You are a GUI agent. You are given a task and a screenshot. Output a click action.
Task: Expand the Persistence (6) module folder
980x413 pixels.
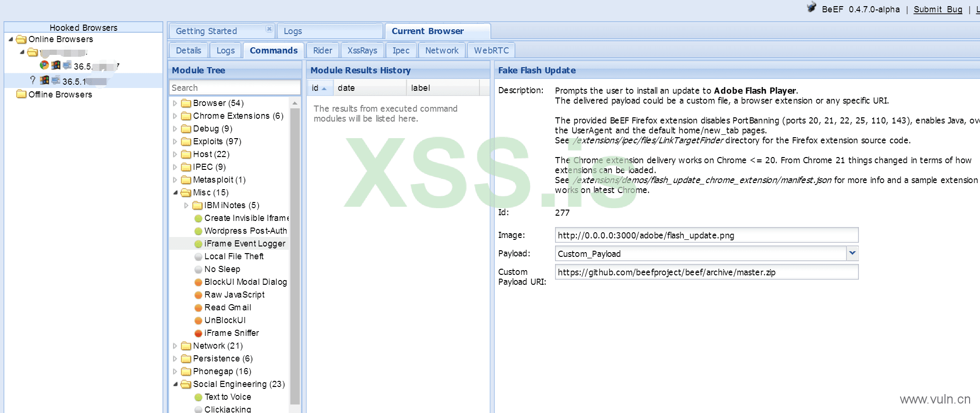(x=175, y=359)
